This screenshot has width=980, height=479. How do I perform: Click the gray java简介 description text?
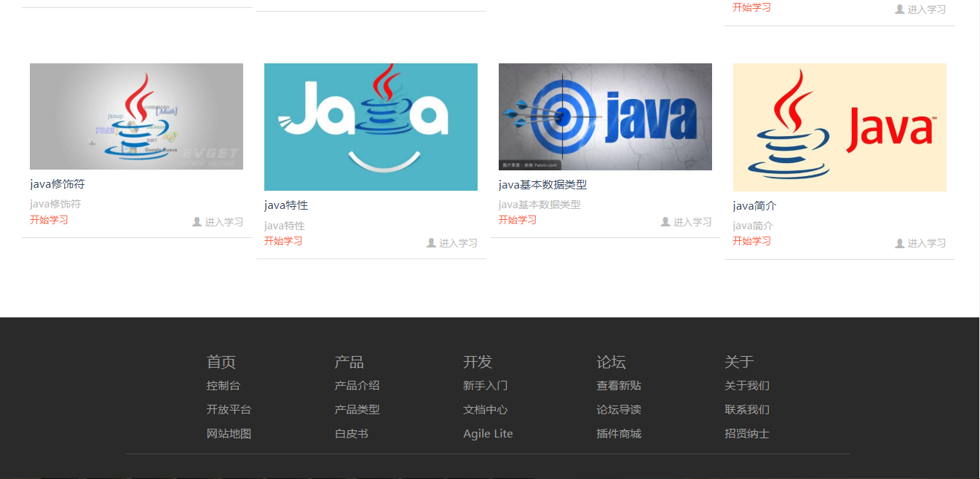[x=753, y=226]
